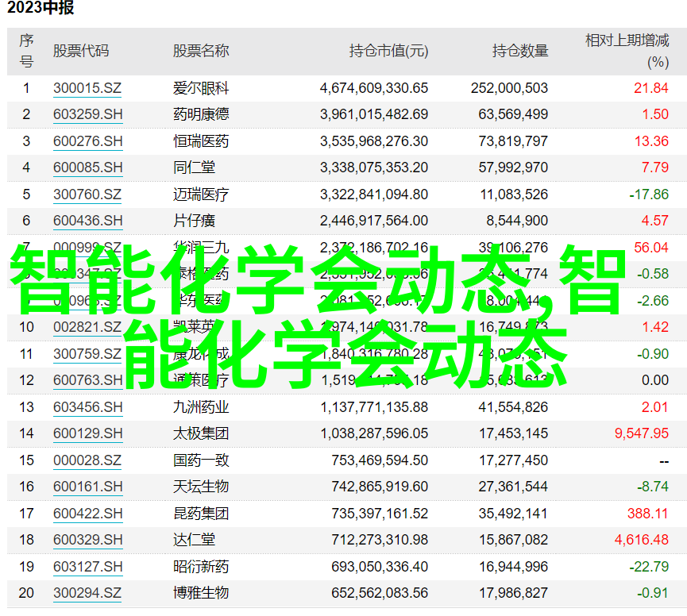
Task: Select market value 3,535,968,276.30
Action: point(374,141)
